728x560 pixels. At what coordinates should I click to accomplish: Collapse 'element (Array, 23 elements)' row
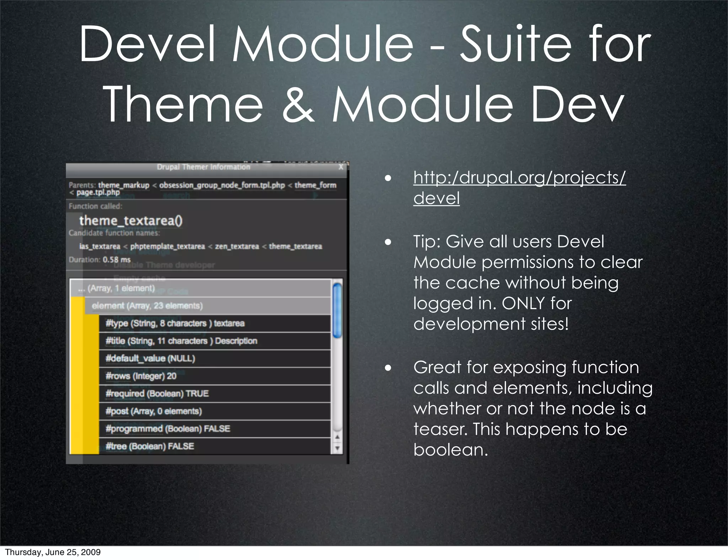[147, 306]
